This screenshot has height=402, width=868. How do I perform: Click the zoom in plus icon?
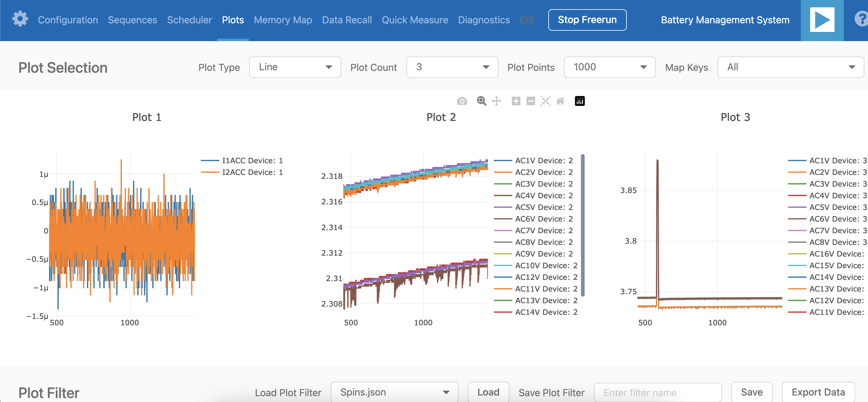pos(516,101)
